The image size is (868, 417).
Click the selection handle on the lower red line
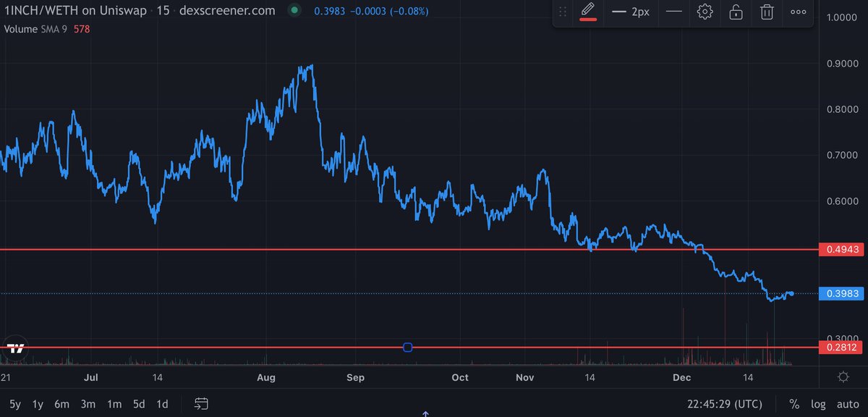[407, 347]
